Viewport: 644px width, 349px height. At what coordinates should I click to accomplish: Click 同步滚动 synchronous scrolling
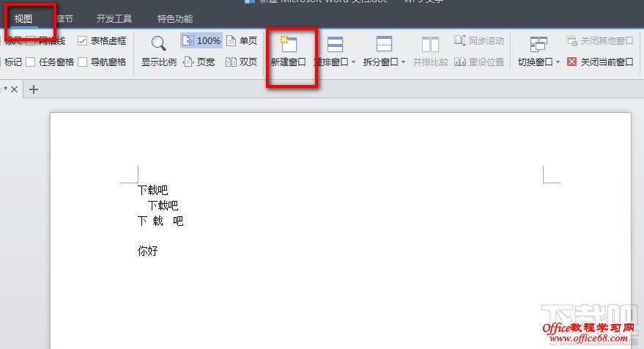coord(479,41)
